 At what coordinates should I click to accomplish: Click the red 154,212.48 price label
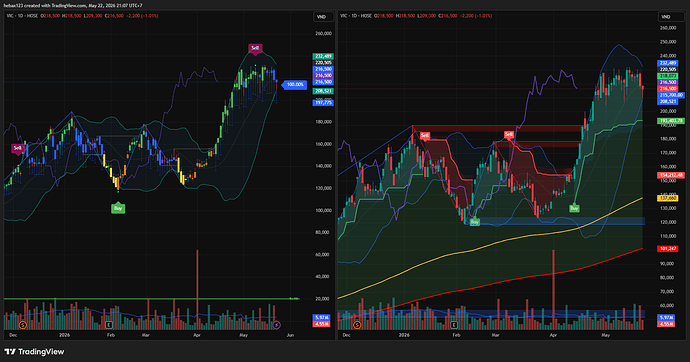click(x=671, y=175)
